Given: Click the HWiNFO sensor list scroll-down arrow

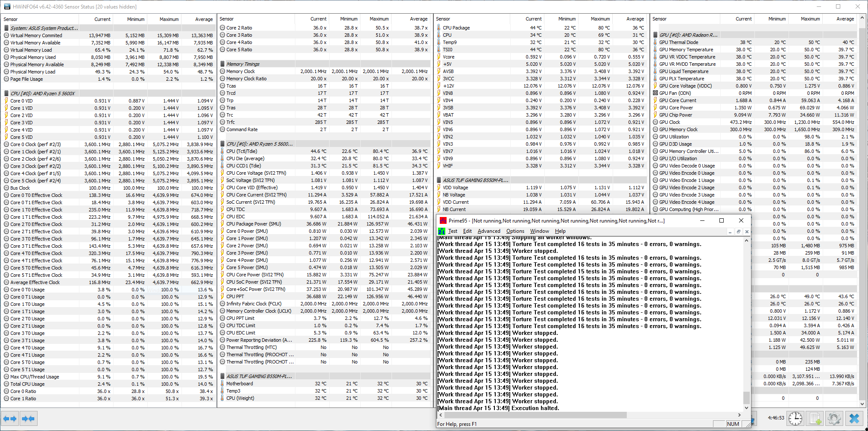Looking at the screenshot, I should pos(862,404).
